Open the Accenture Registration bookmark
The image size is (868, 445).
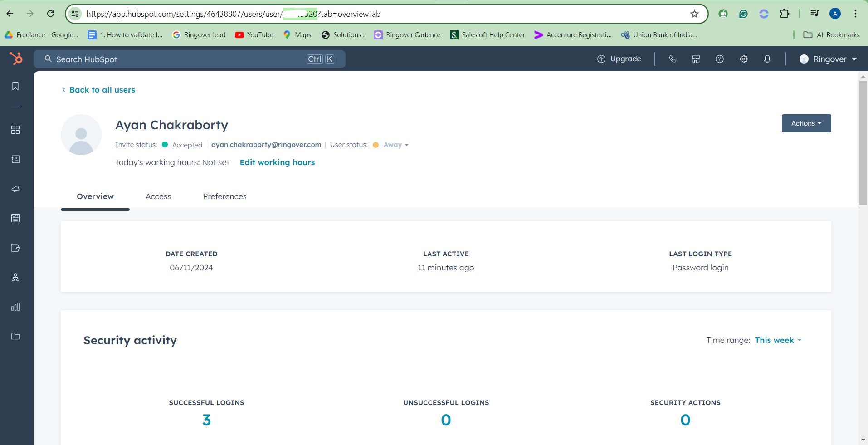(573, 35)
